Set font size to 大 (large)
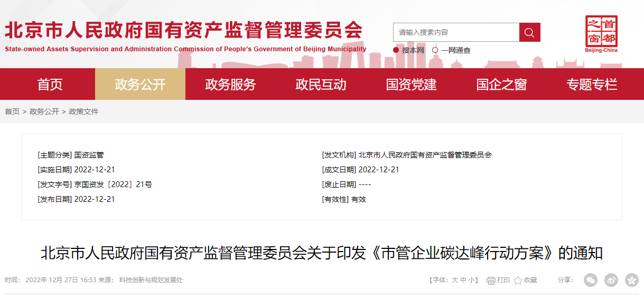644x297 pixels. (x=454, y=280)
